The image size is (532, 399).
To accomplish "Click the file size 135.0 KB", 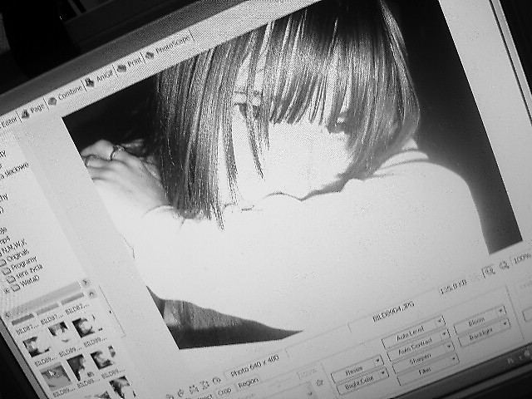I will [454, 286].
